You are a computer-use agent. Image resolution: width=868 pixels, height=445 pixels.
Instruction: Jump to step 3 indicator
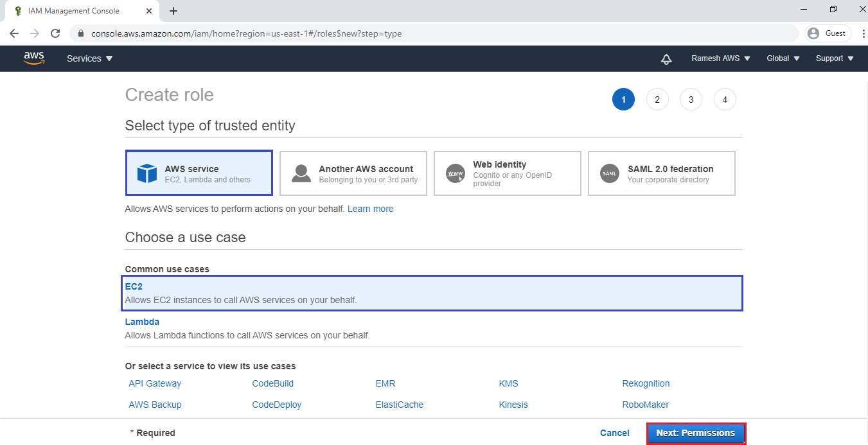pos(691,100)
